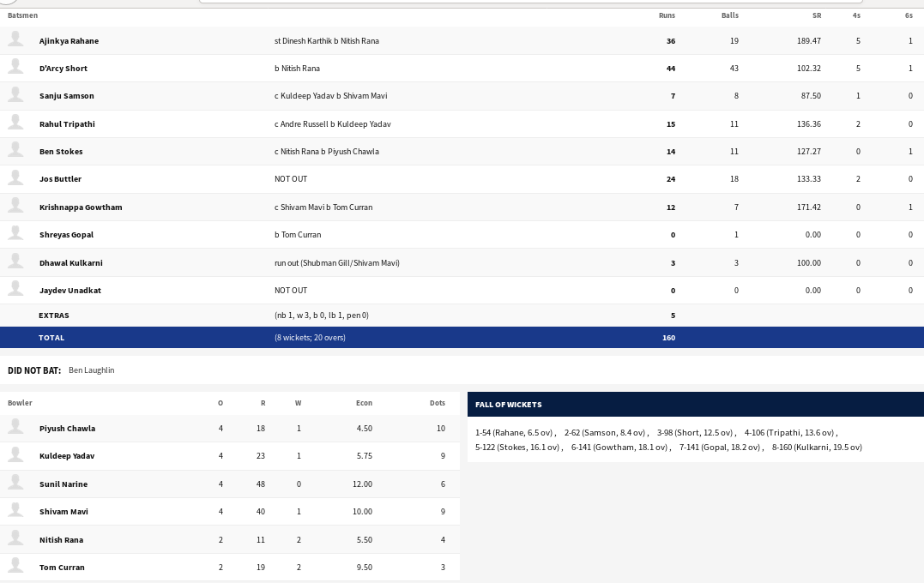Image resolution: width=924 pixels, height=583 pixels.
Task: Click the '1-54 (Rahane, 6.5 ov)' wicket entry
Action: [514, 432]
